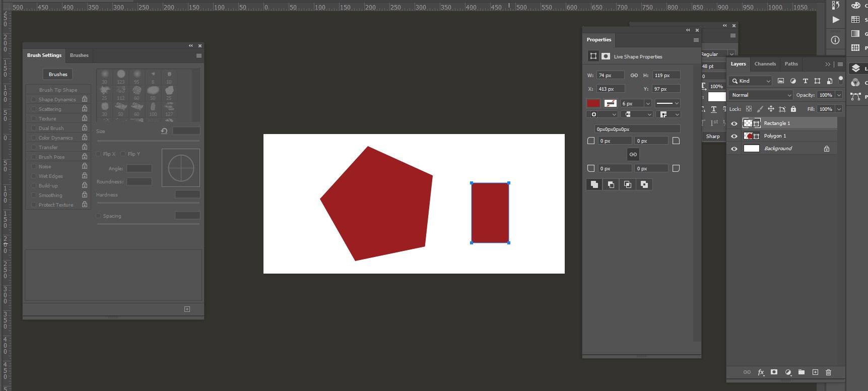868x391 pixels.
Task: Add a layer mask
Action: 774,372
